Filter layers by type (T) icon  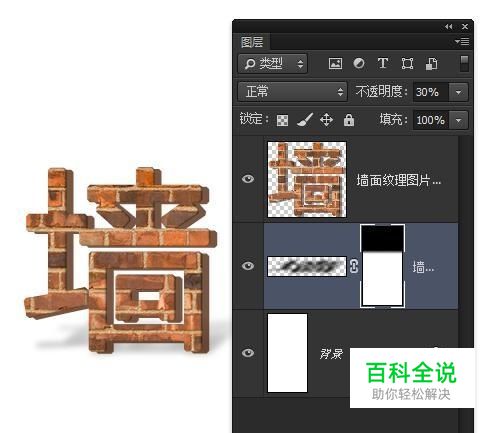(383, 63)
